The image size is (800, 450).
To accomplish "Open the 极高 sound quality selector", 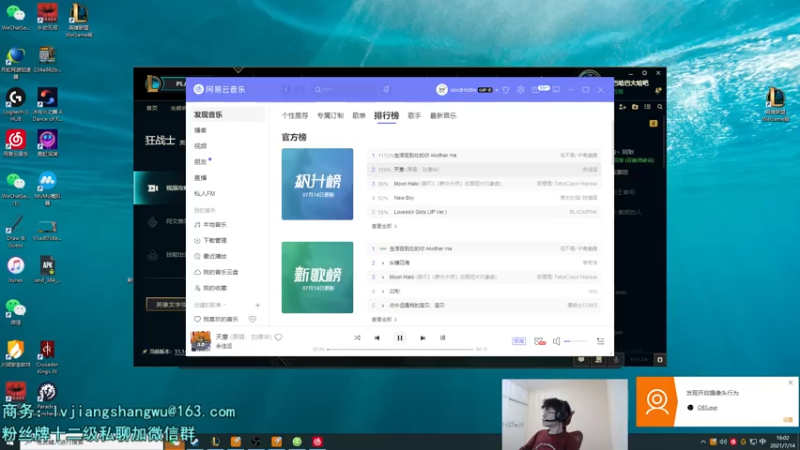I will (519, 341).
